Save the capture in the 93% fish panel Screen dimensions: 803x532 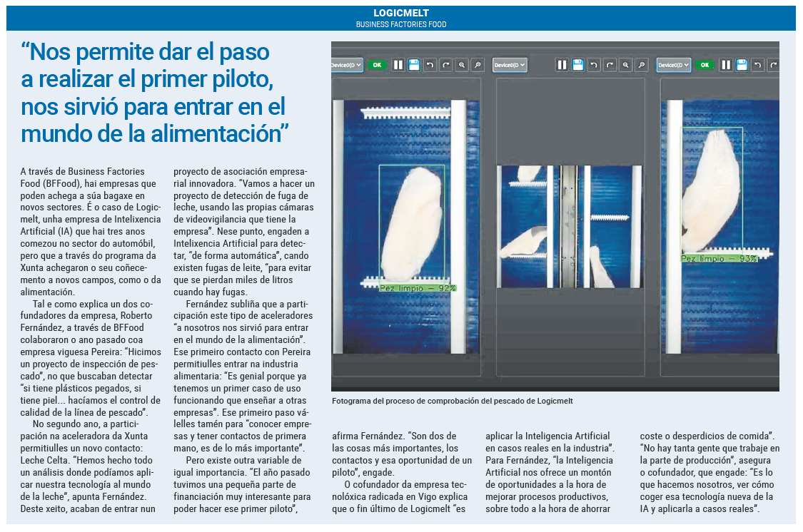[742, 65]
